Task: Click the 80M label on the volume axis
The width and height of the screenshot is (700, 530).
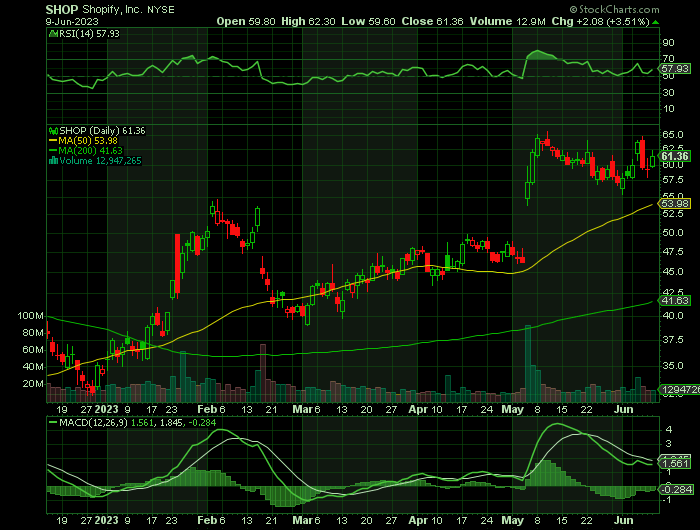Action: click(33, 333)
